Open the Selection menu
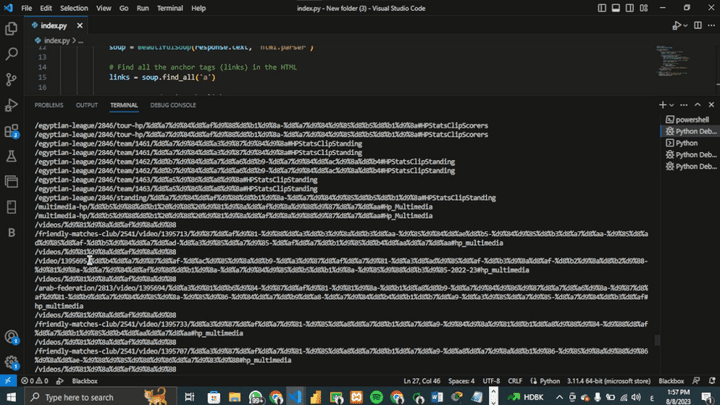 coord(74,8)
